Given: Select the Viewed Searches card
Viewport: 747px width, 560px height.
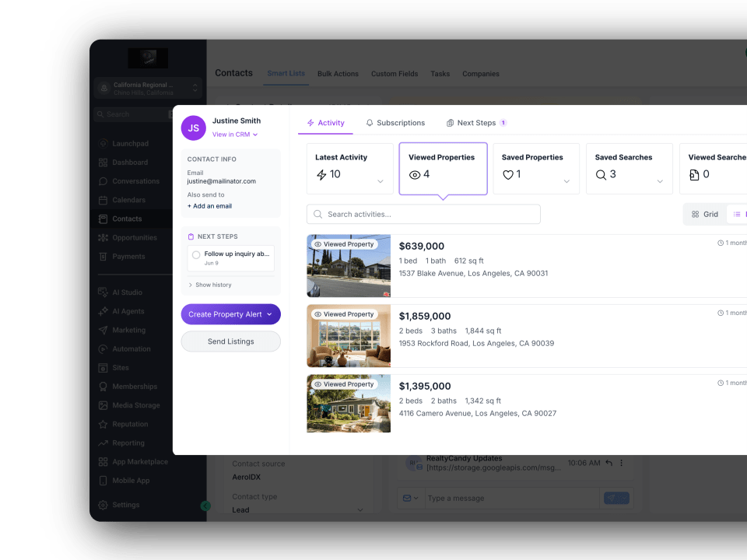Looking at the screenshot, I should tap(714, 169).
